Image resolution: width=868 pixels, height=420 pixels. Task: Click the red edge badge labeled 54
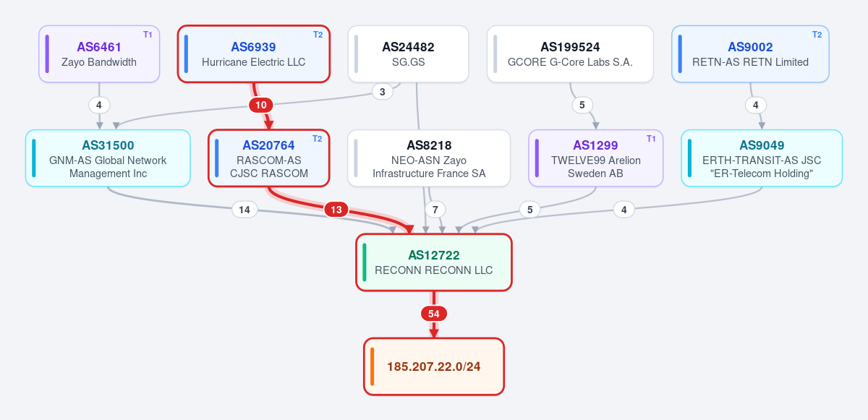tap(434, 314)
